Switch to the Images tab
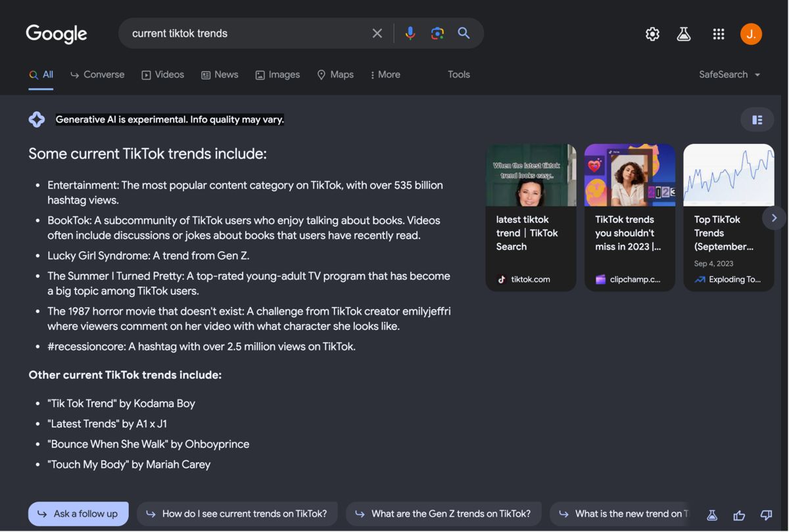 point(277,75)
